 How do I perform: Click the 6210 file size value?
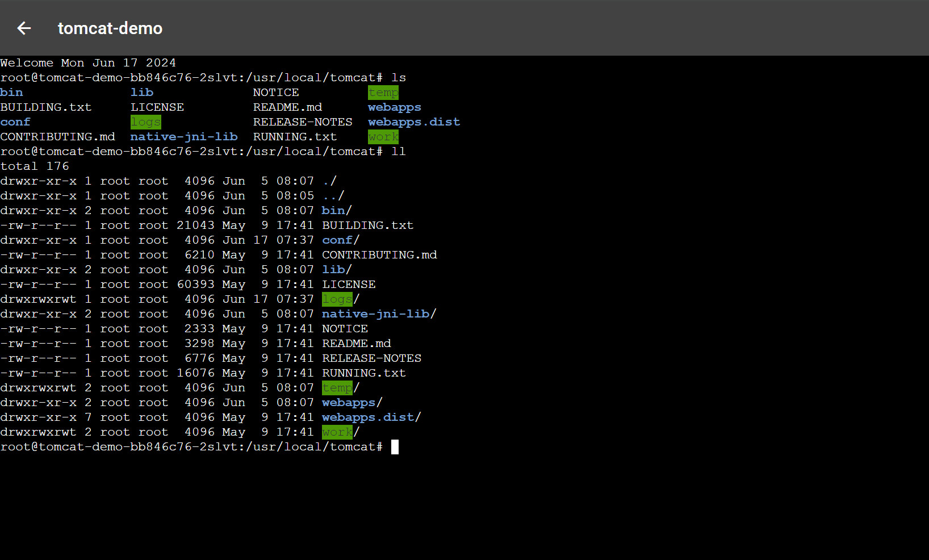(x=199, y=255)
